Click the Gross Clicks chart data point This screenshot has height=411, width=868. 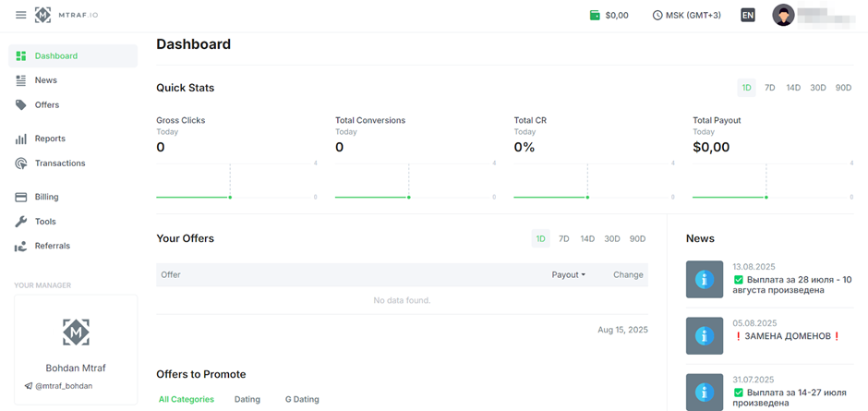click(230, 197)
